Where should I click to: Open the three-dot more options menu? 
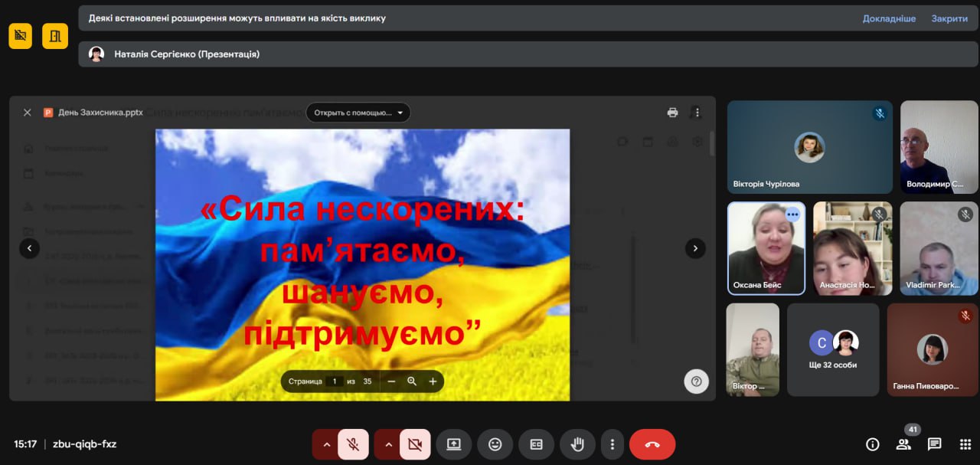pos(612,444)
